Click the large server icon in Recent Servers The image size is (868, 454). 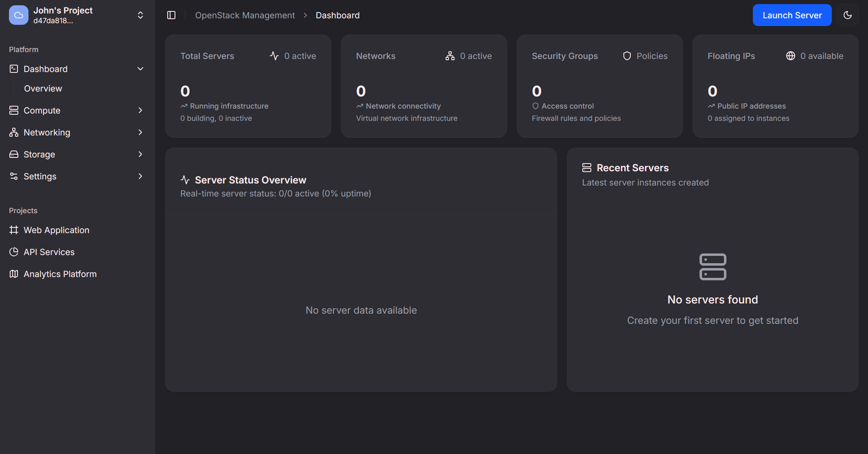point(713,267)
